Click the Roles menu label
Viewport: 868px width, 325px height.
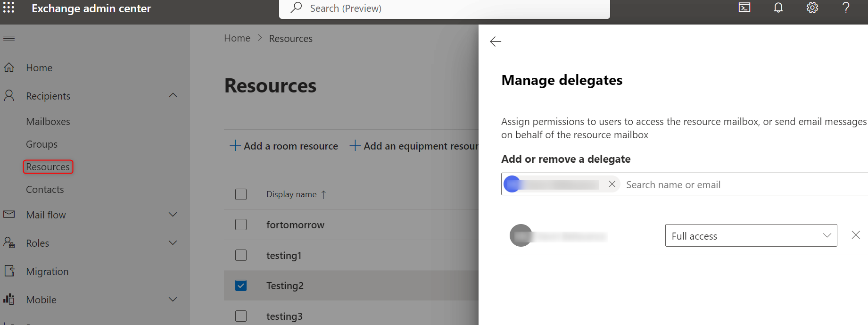click(x=38, y=243)
